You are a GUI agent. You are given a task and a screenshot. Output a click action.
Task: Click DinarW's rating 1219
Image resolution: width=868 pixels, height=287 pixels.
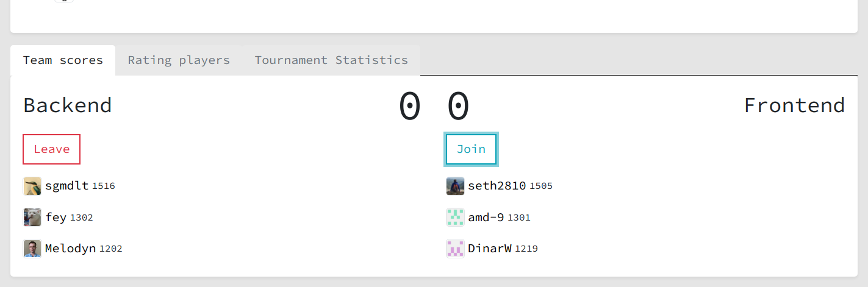point(526,249)
